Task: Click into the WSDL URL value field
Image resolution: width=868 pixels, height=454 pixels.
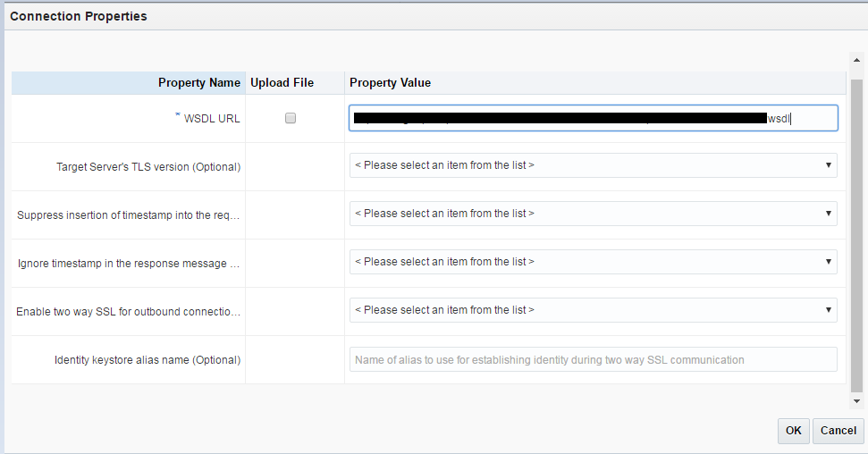Action: tap(593, 118)
